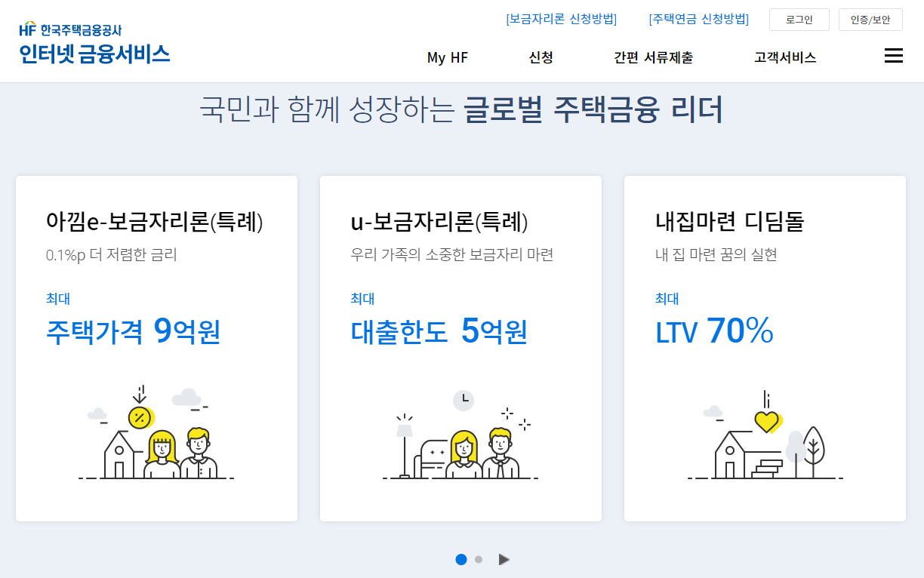Click the 글로벌 주택금융 리더 headline
Viewport: 924px width, 578px height.
coord(593,110)
